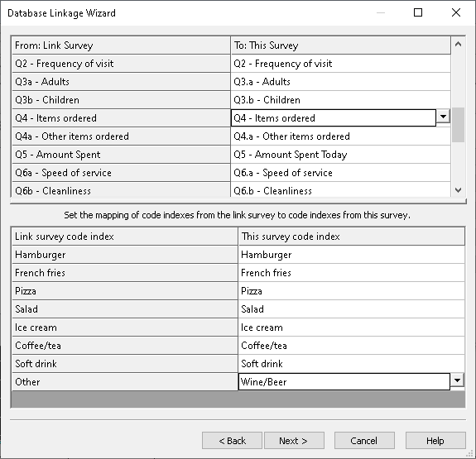Click the vertical scrollbar thumb in variable list

tap(458, 125)
